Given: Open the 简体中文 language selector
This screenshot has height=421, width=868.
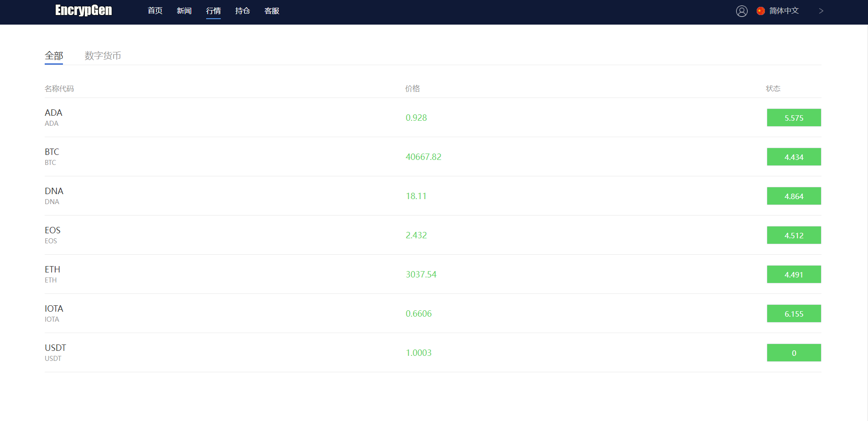Looking at the screenshot, I should 784,11.
